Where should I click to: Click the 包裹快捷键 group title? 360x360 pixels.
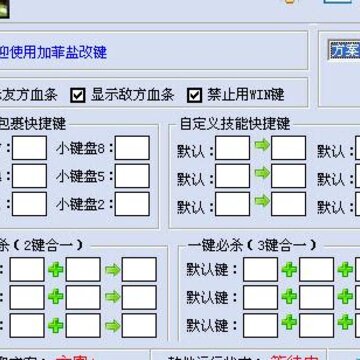click(33, 124)
